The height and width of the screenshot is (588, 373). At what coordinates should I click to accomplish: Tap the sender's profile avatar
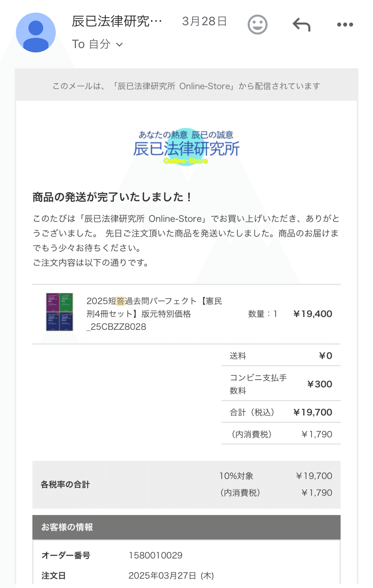tap(36, 33)
